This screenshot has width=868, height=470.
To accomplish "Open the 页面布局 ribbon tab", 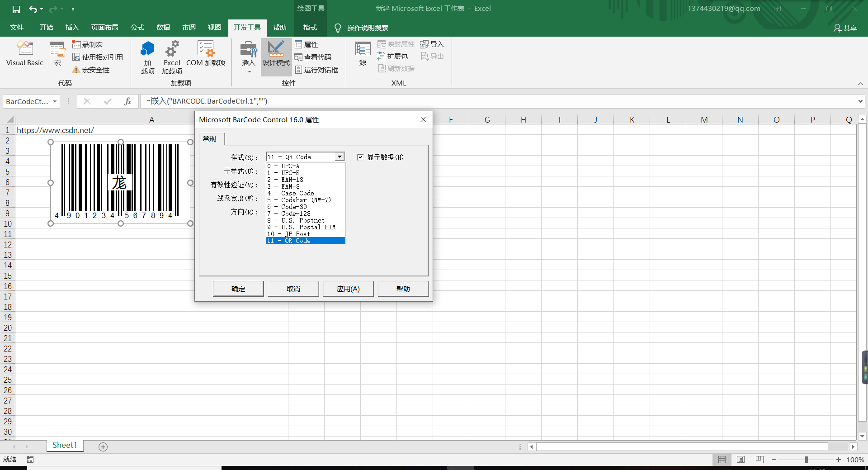I will 104,27.
